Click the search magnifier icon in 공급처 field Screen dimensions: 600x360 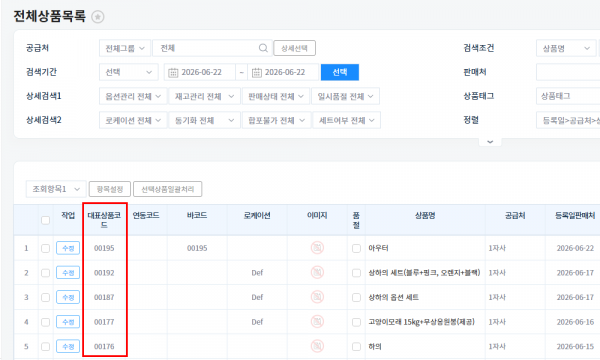coord(263,48)
